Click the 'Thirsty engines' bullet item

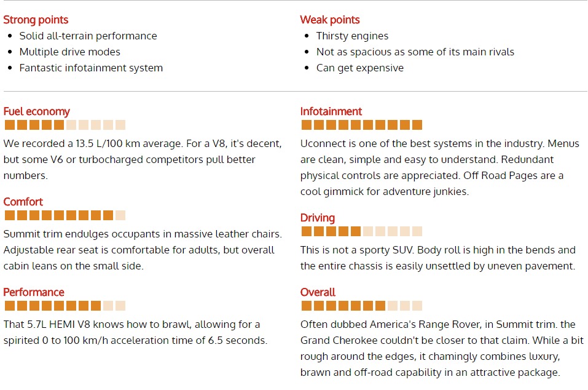tap(352, 36)
